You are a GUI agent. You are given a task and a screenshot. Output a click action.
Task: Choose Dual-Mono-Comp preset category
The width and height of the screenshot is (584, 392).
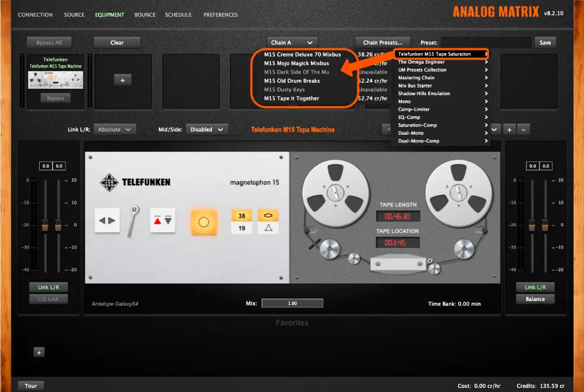[442, 141]
